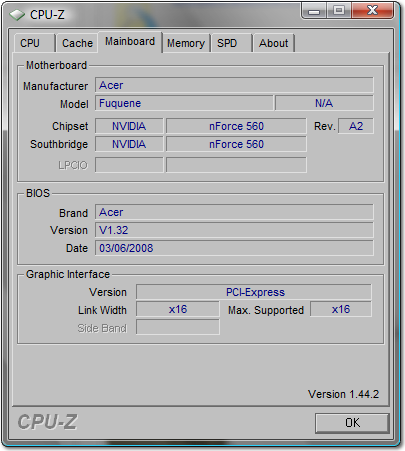The width and height of the screenshot is (405, 451).
Task: Click the OK button
Action: (352, 423)
